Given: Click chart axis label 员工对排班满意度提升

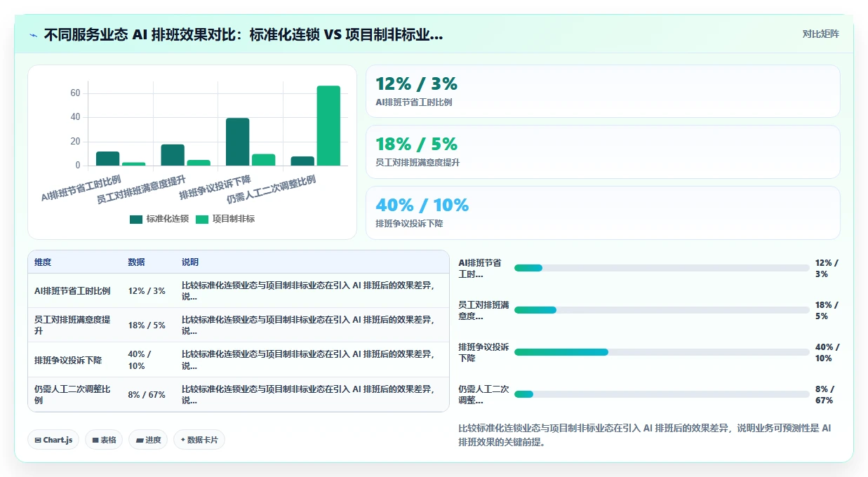Looking at the screenshot, I should click(x=141, y=189).
